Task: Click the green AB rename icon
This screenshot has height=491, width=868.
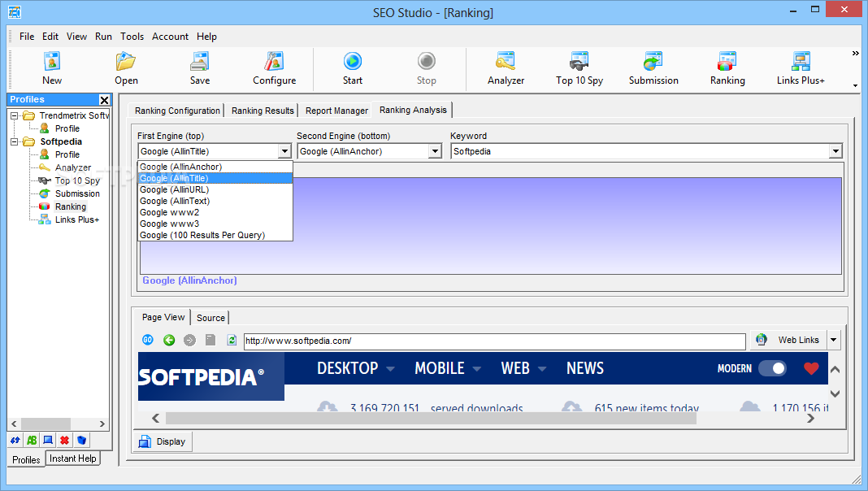Action: [x=32, y=440]
